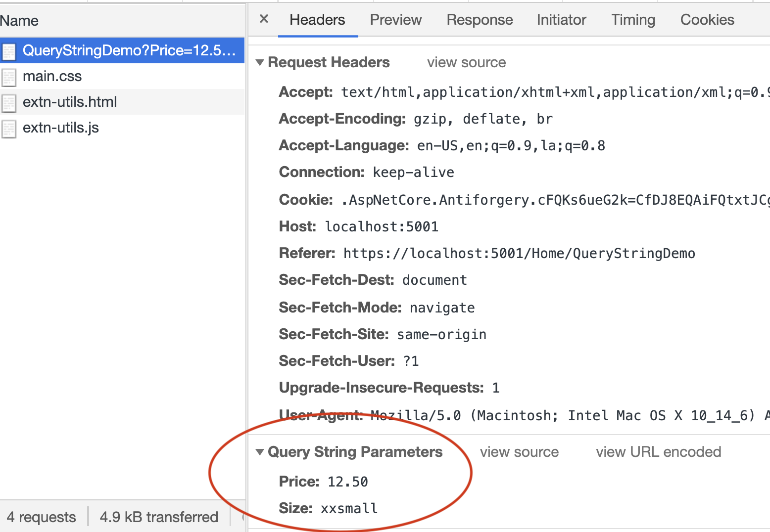Viewport: 770px width, 532px height.
Task: Click the document icon beside QueryStringDemo request
Action: click(x=9, y=51)
